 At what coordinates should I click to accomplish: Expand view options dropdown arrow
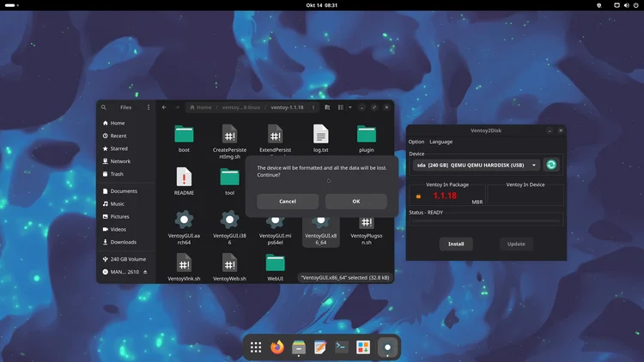(350, 107)
